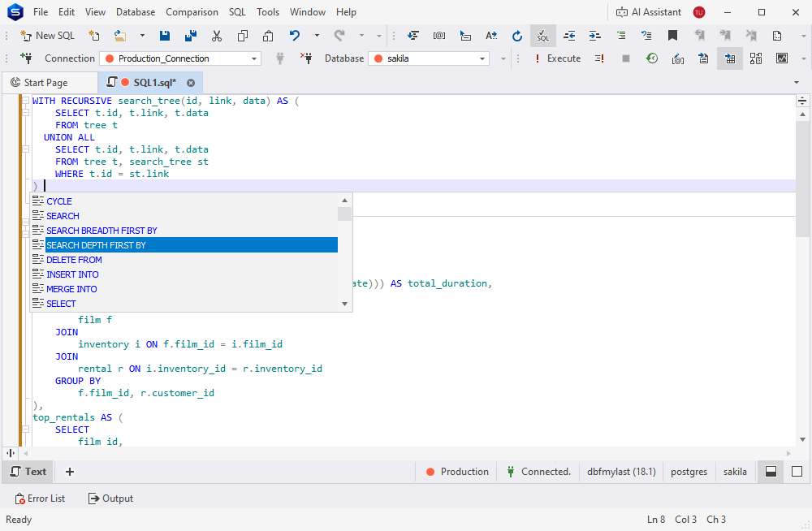The width and height of the screenshot is (812, 531).
Task: Click the Stop execution square icon
Action: [x=625, y=58]
